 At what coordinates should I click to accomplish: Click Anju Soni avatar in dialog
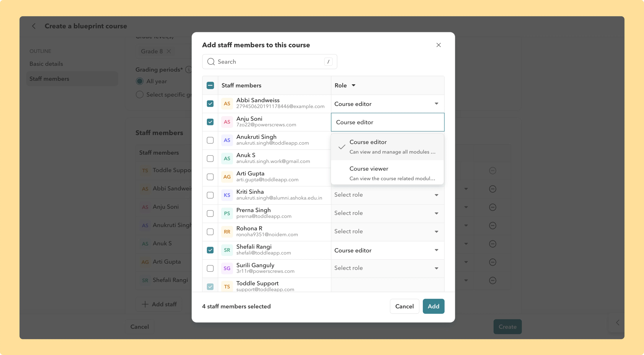pos(227,122)
